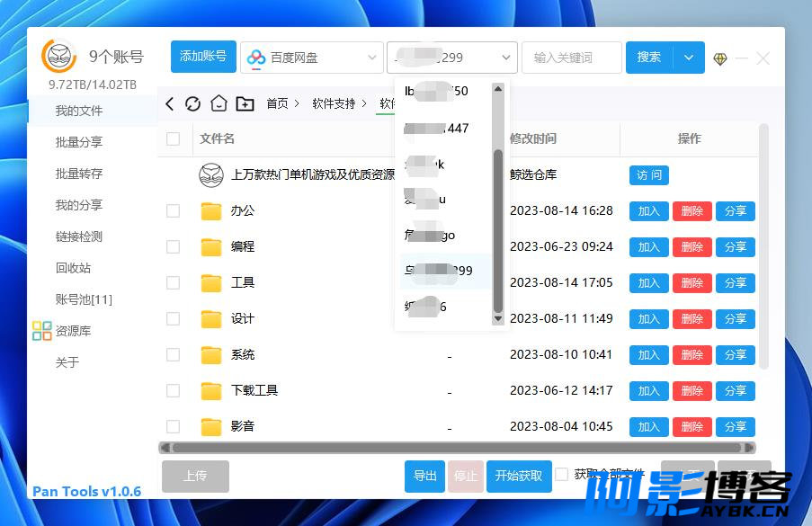Expand the arrow next to 搜索 button
This screenshot has width=812, height=526.
pos(689,58)
